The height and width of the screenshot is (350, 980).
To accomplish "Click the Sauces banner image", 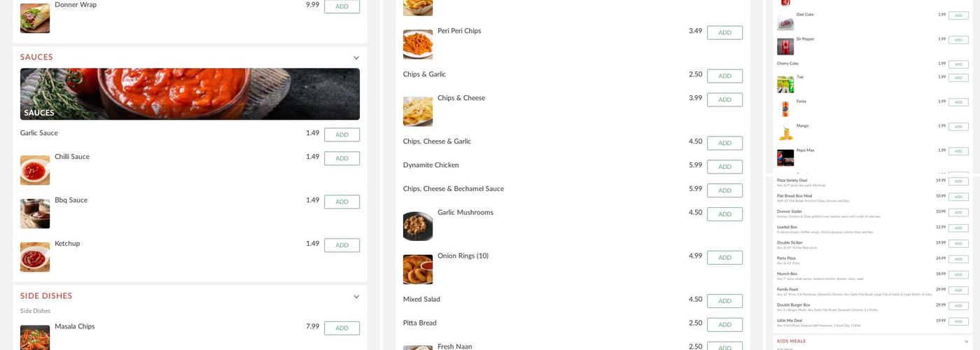I will pyautogui.click(x=190, y=94).
